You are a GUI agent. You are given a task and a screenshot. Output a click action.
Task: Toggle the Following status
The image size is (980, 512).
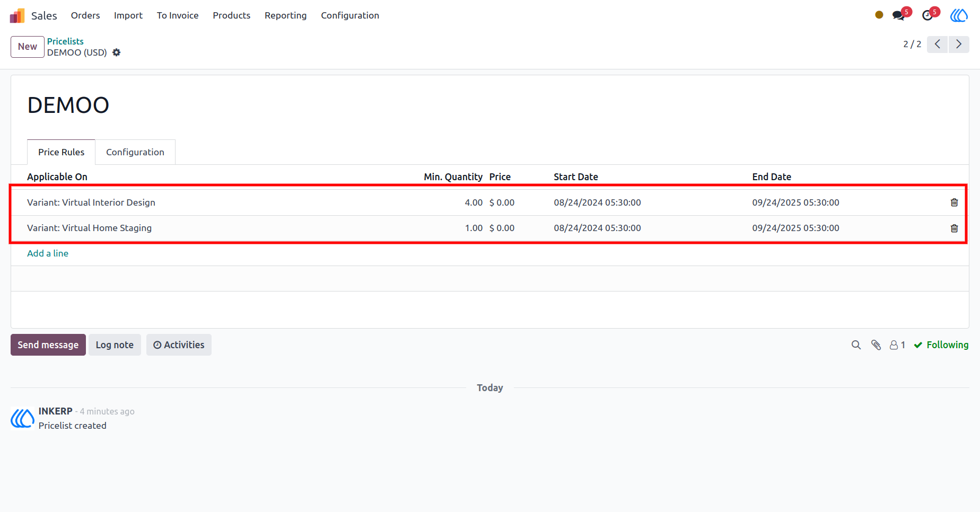click(x=941, y=345)
